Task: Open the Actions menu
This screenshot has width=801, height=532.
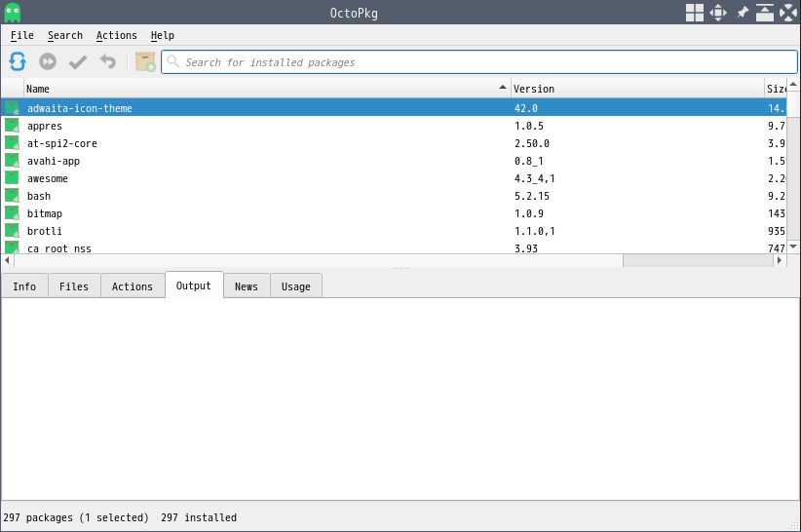Action: (117, 35)
